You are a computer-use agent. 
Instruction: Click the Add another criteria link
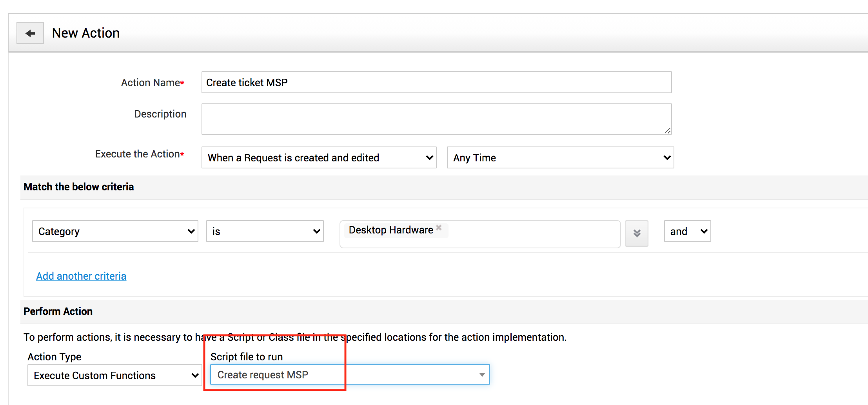[x=81, y=276]
